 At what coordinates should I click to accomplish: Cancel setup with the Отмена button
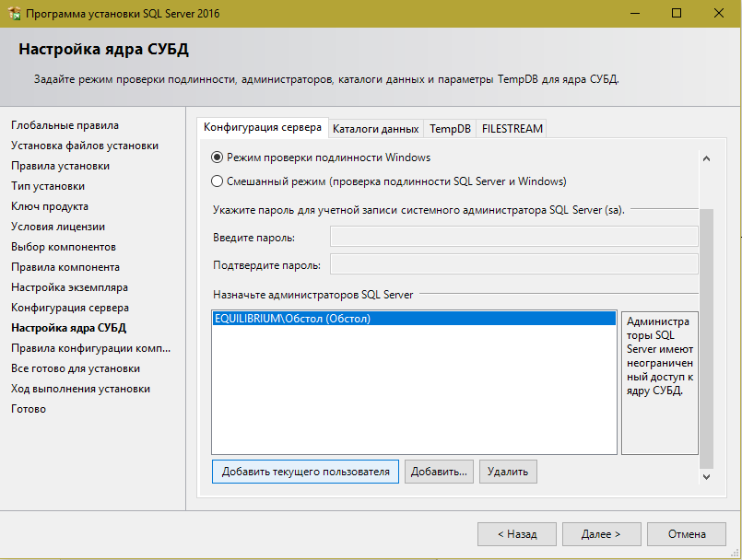[x=687, y=534]
